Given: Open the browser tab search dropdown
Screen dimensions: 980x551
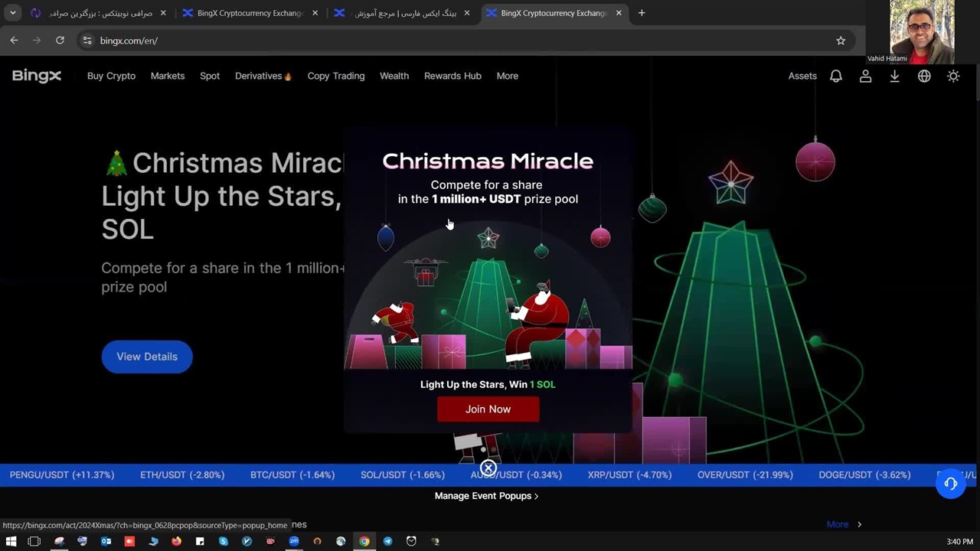Looking at the screenshot, I should (x=12, y=13).
